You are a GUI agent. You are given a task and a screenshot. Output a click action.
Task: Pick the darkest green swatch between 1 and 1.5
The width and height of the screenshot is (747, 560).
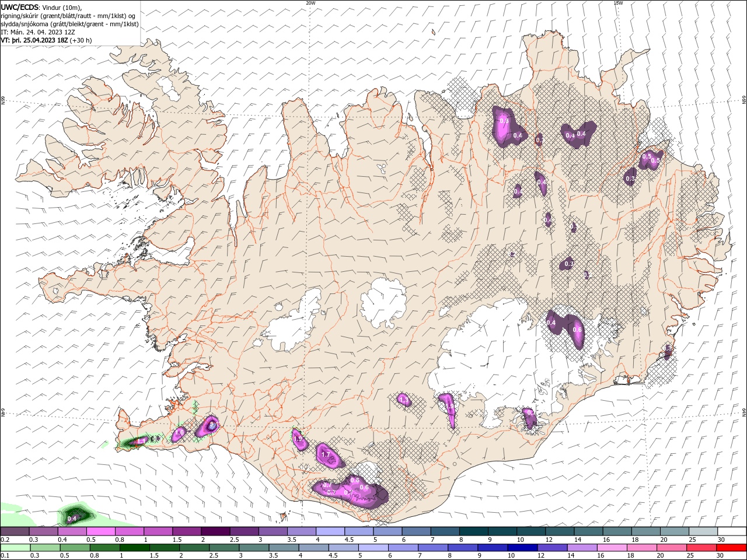[x=134, y=548]
